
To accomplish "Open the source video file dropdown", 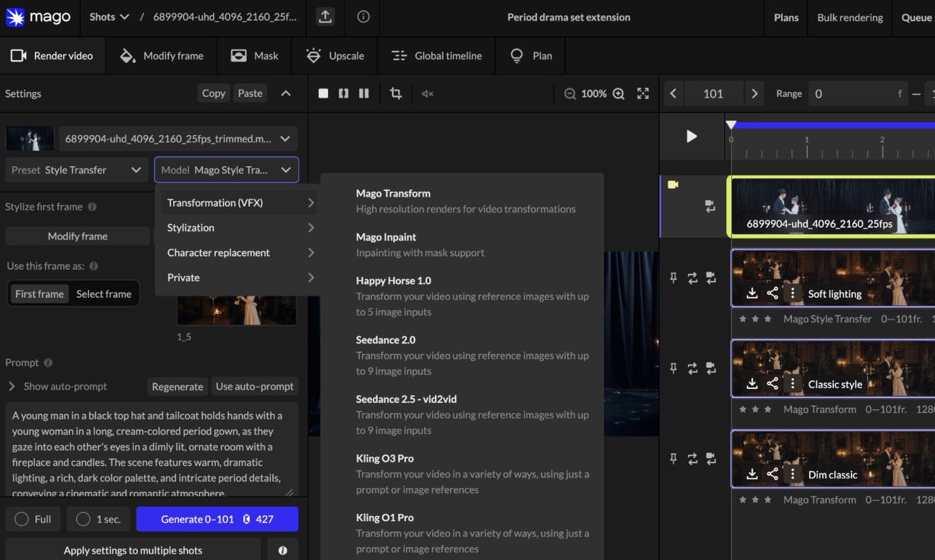I will (178, 139).
